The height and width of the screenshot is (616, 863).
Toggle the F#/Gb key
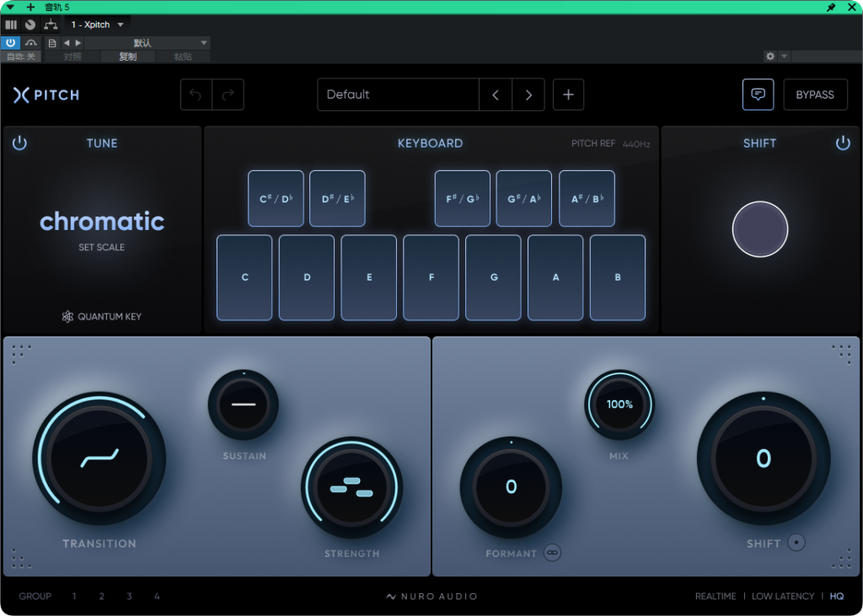point(463,199)
